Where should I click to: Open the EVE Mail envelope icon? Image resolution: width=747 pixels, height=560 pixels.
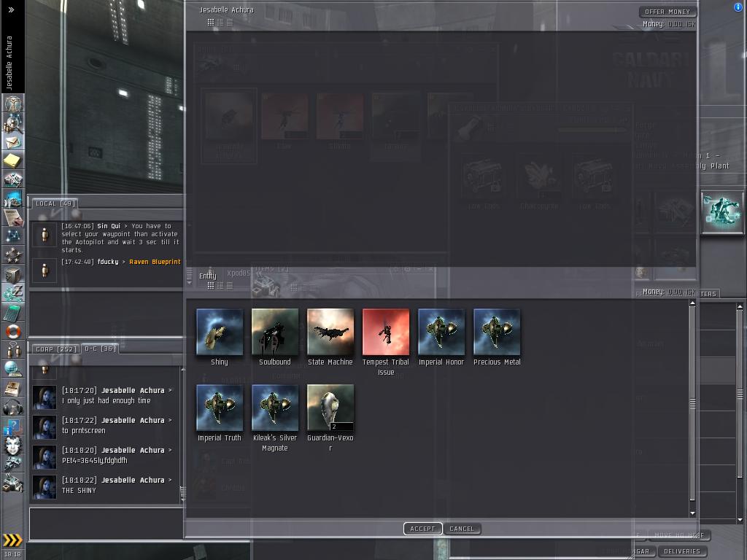13,142
